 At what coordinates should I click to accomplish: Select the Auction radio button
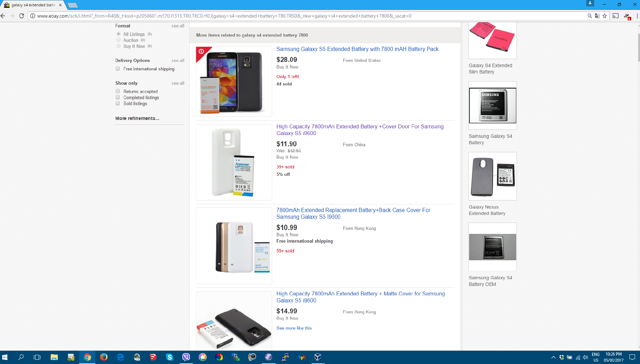tap(119, 40)
